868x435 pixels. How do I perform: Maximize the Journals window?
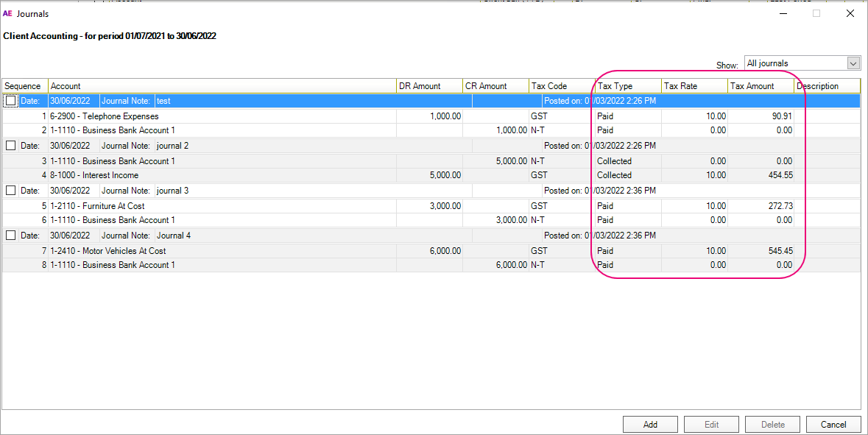tap(816, 13)
